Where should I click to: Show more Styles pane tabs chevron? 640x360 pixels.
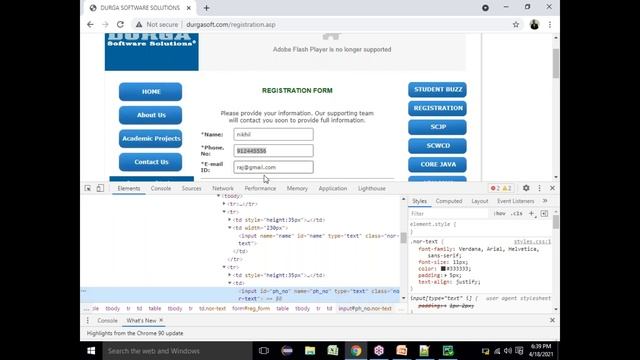[545, 201]
